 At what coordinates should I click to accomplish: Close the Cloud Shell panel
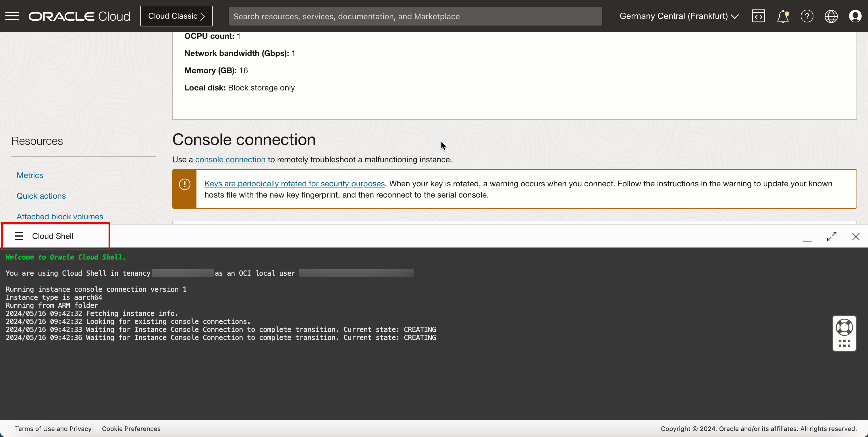[856, 237]
